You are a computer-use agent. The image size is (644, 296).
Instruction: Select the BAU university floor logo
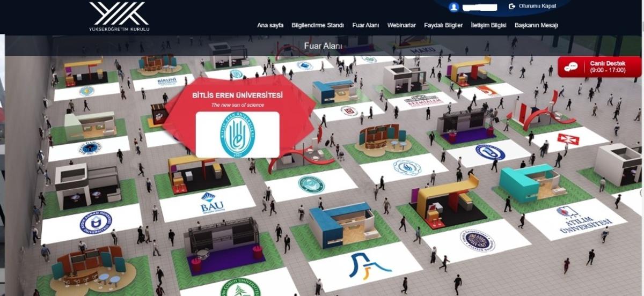pos(211,203)
